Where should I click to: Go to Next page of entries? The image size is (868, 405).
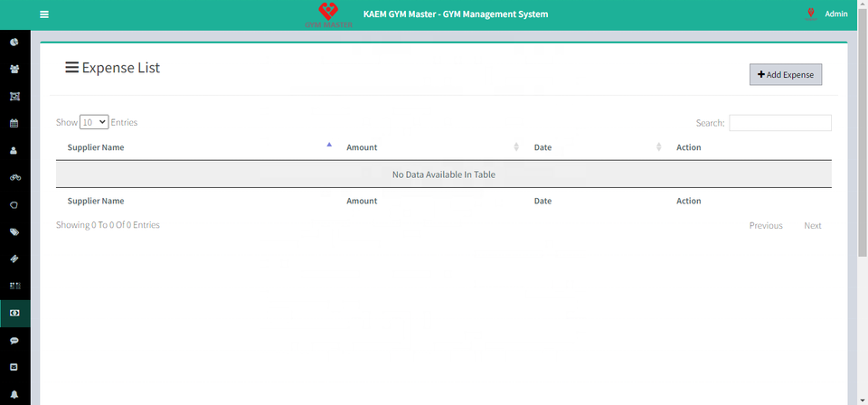[812, 225]
